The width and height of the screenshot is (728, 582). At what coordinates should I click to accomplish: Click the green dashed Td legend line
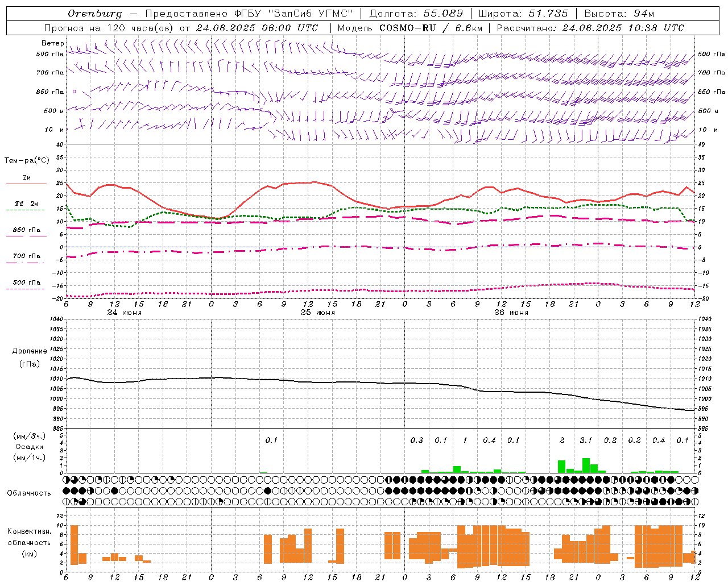[x=26, y=210]
